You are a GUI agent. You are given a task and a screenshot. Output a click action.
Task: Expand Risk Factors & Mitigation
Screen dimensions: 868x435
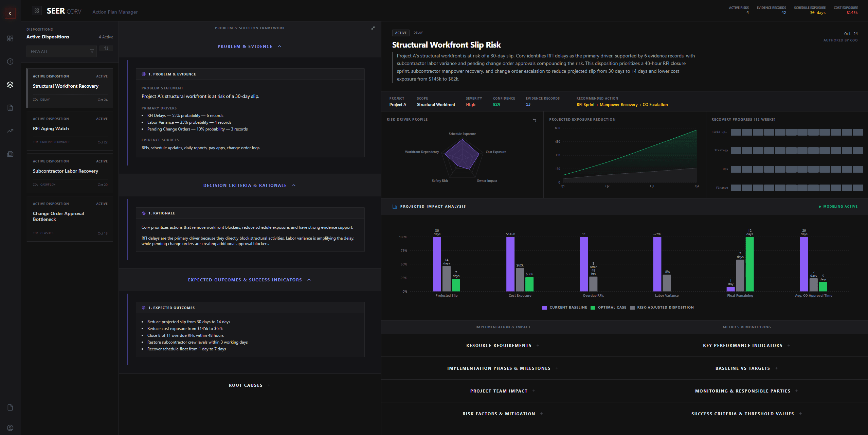[503, 414]
